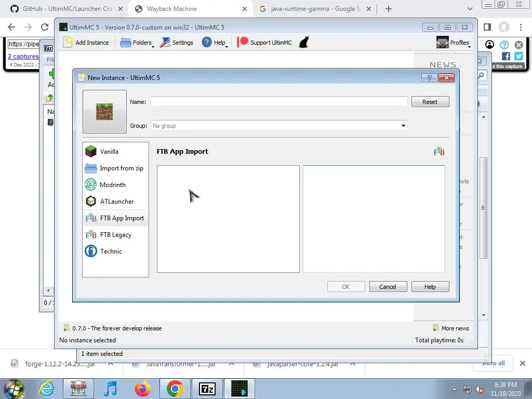
Task: Open Settings in UltimMC toolbar
Action: [177, 43]
